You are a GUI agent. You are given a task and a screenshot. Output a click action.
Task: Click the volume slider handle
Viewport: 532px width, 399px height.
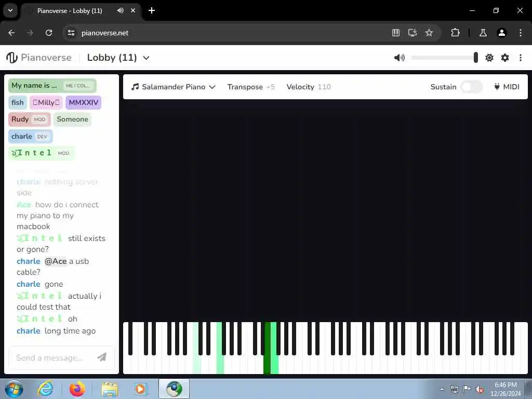[x=476, y=58]
